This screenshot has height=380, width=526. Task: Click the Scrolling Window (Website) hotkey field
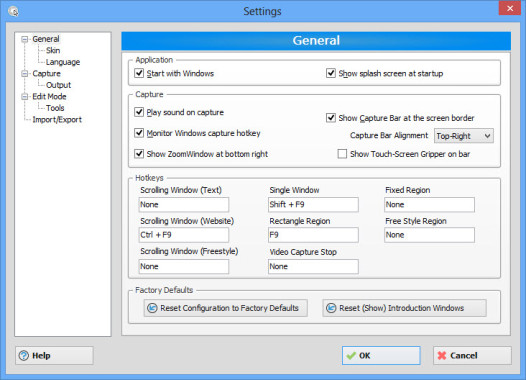tap(184, 235)
